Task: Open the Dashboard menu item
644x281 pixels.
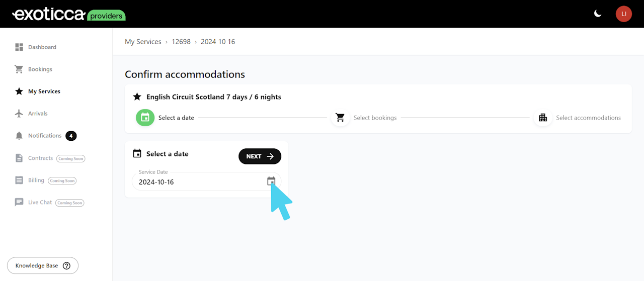Action: click(x=42, y=47)
